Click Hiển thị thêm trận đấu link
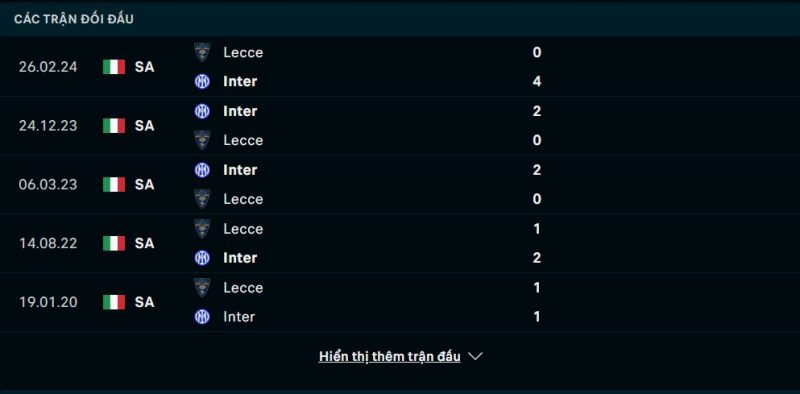 [x=390, y=356]
